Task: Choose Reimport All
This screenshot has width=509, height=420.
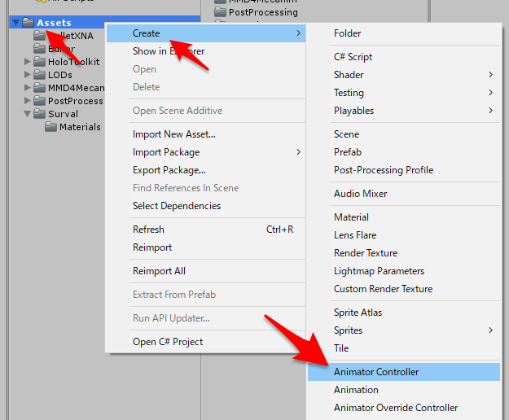Action: click(206, 271)
